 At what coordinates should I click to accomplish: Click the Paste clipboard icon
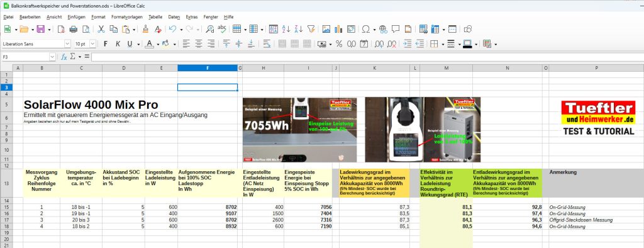(126, 29)
